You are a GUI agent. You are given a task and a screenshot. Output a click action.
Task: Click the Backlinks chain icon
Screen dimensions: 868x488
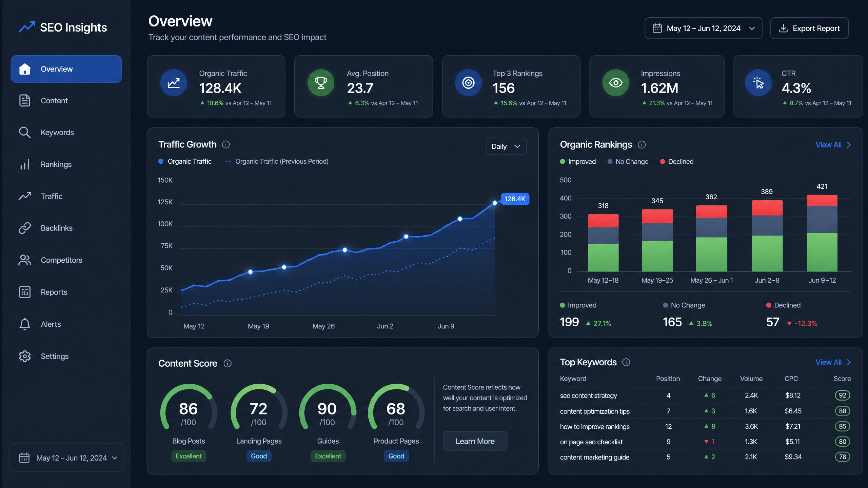(25, 228)
